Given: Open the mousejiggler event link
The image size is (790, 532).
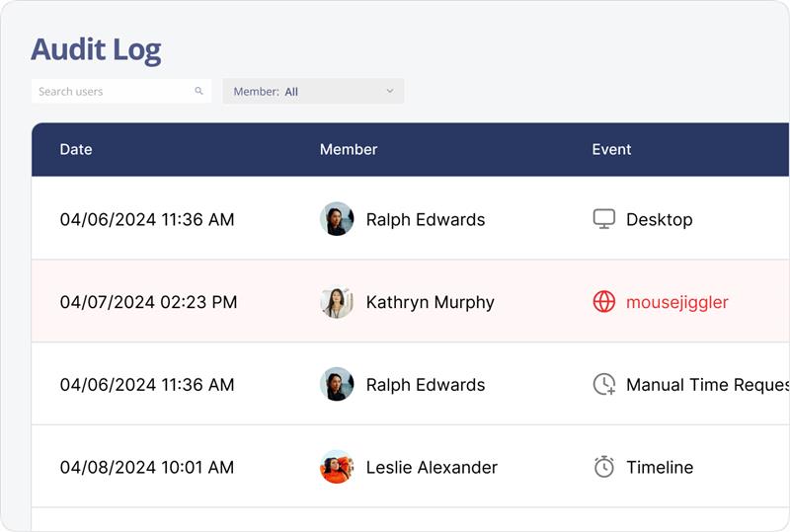Looking at the screenshot, I should [677, 302].
